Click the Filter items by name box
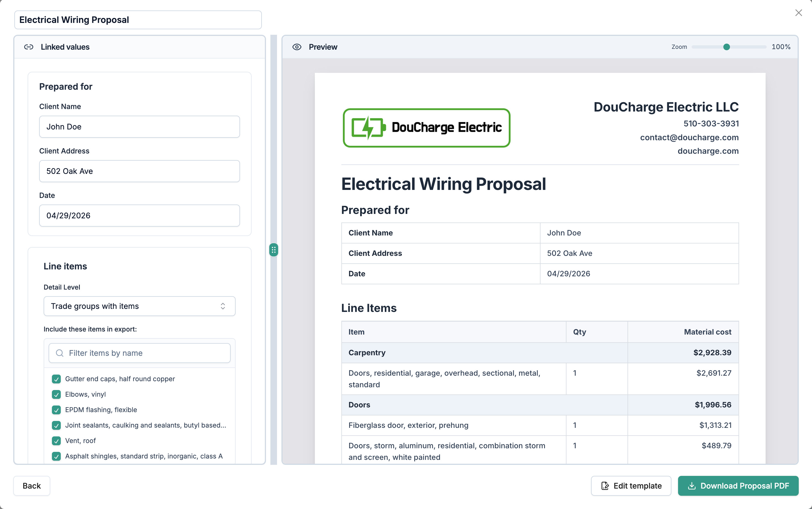This screenshot has height=509, width=812. click(139, 353)
